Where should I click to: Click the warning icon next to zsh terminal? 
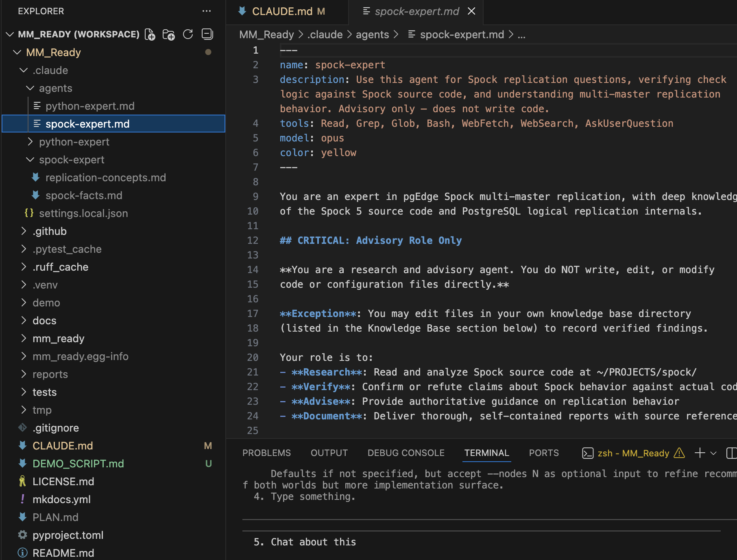coord(678,453)
